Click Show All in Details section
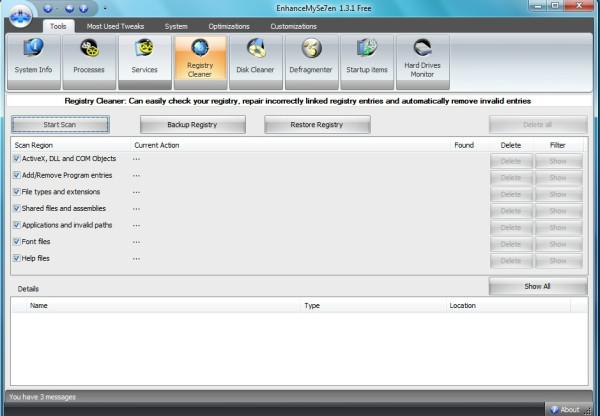The height and width of the screenshot is (416, 600). tap(537, 286)
